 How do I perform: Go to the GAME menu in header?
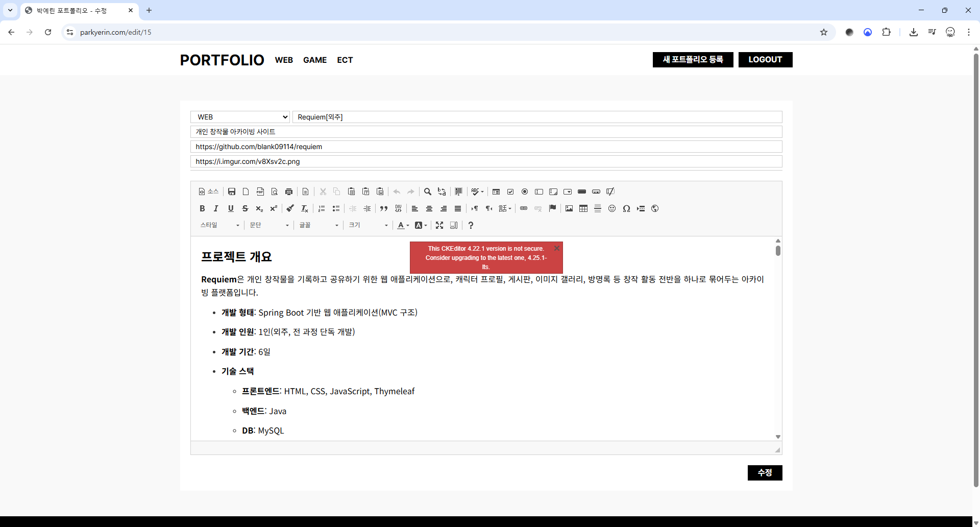314,60
